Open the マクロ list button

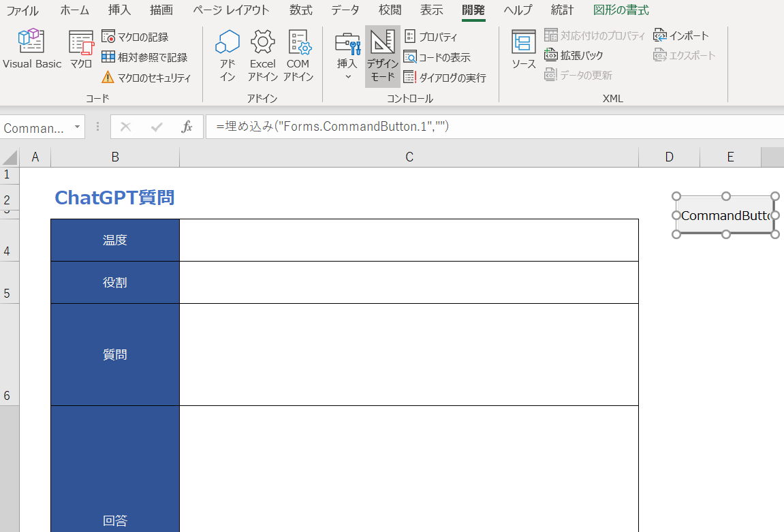[81, 49]
